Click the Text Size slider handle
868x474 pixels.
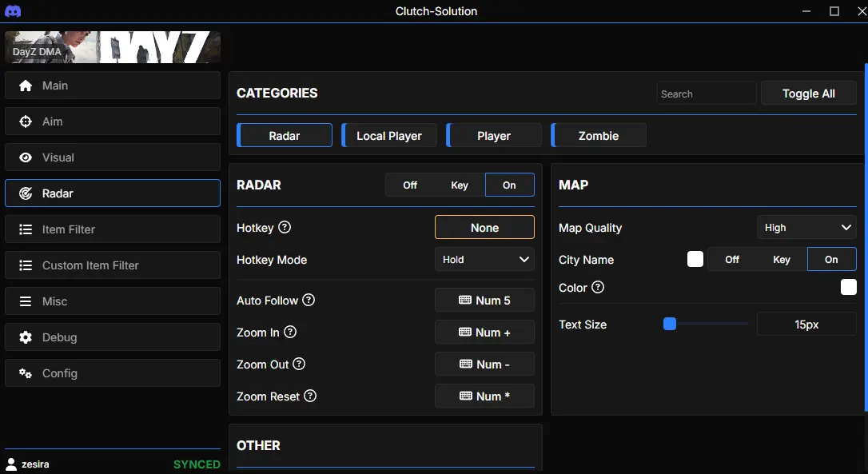tap(670, 324)
